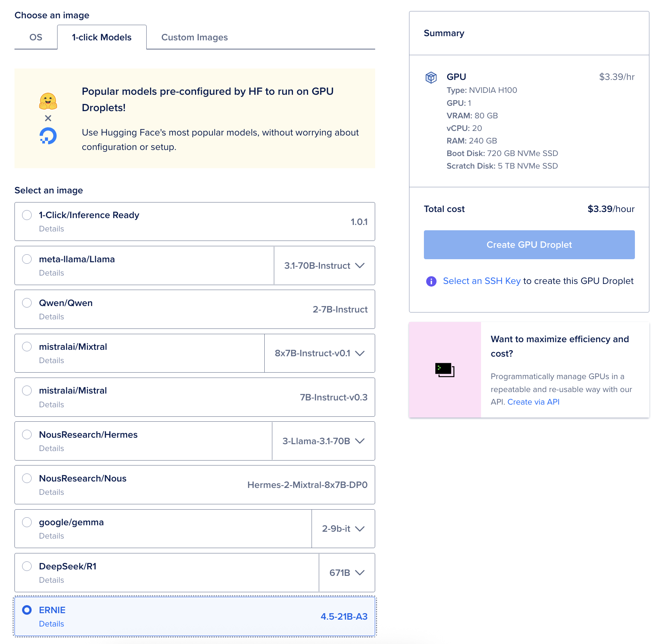Open Details under mistralai/Mistral
This screenshot has height=644, width=665.
click(51, 405)
